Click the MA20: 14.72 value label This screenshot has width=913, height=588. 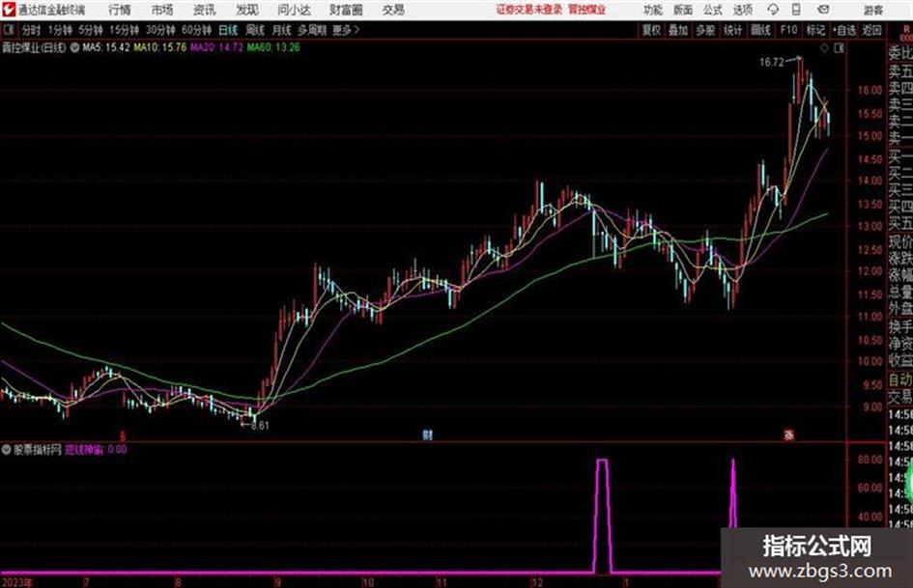(216, 47)
